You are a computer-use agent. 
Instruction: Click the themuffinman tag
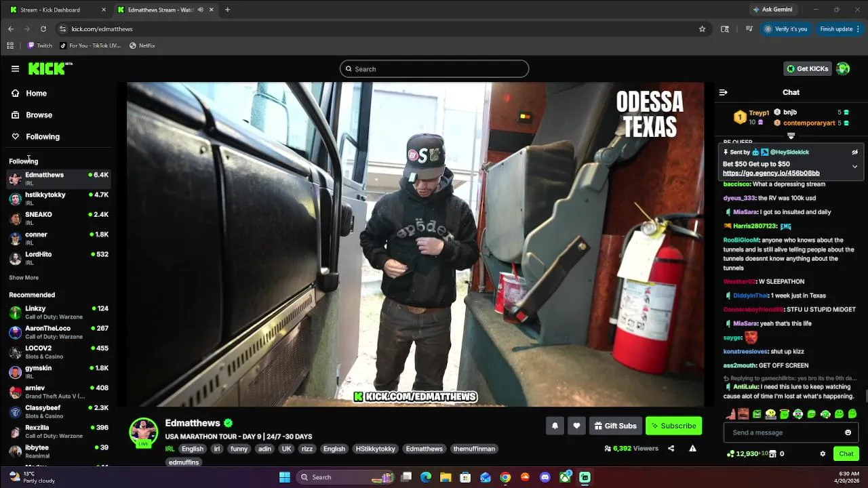(x=474, y=449)
